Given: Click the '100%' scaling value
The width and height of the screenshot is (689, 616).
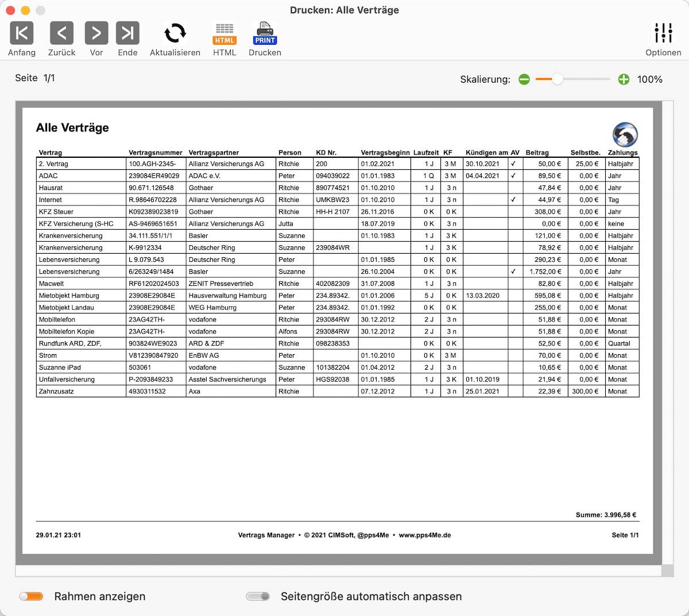Looking at the screenshot, I should point(650,79).
